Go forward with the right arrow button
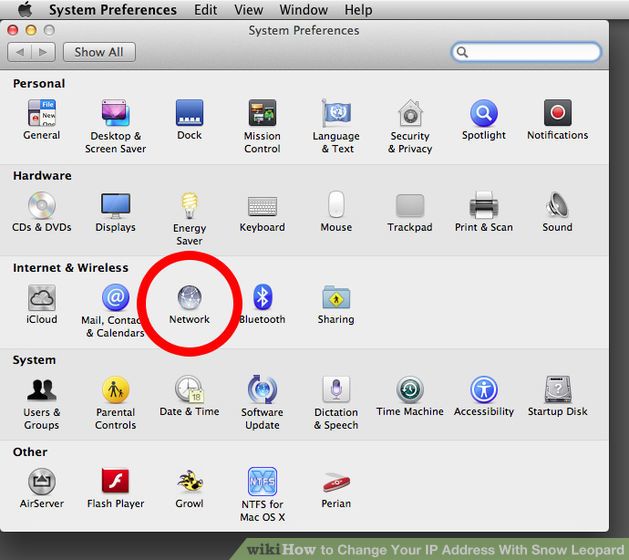This screenshot has width=629, height=560. tap(43, 52)
